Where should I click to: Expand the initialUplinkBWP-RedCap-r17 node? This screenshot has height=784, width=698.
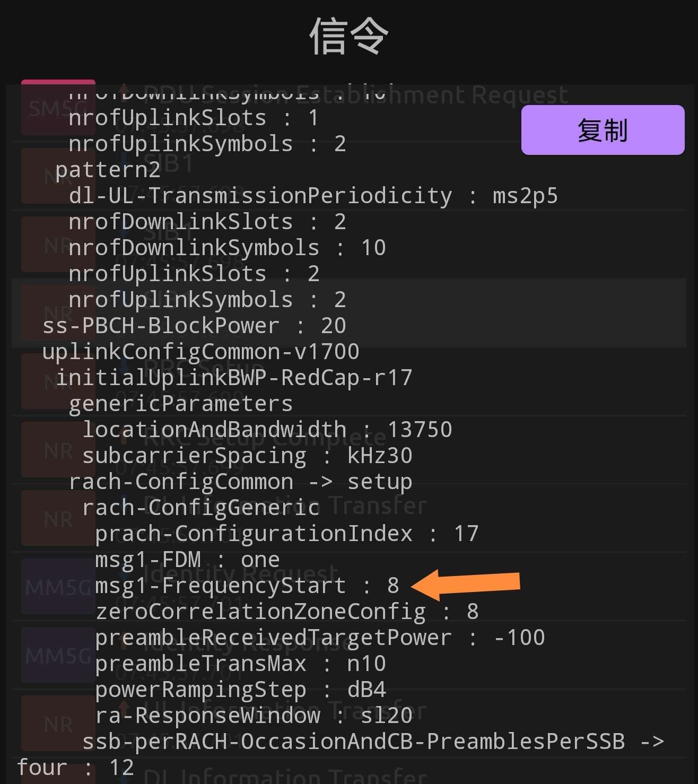234,378
